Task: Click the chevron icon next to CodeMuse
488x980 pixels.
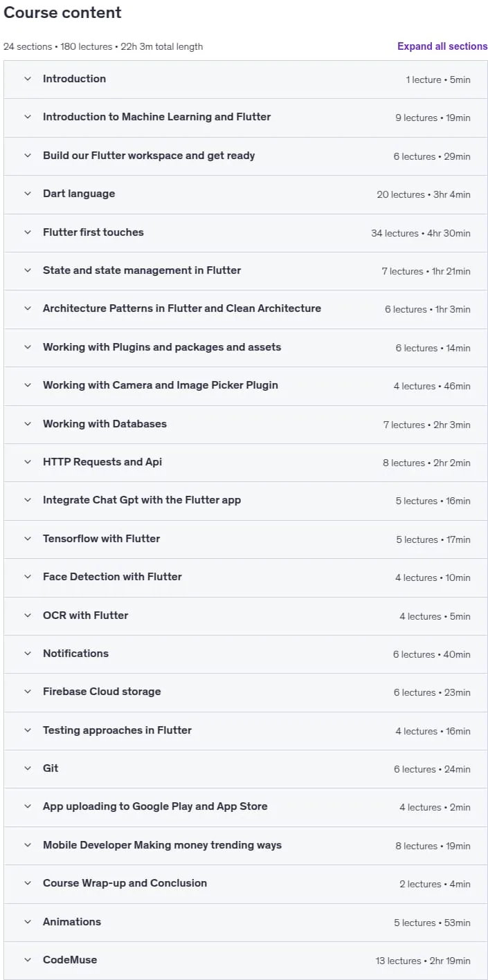Action: [28, 960]
